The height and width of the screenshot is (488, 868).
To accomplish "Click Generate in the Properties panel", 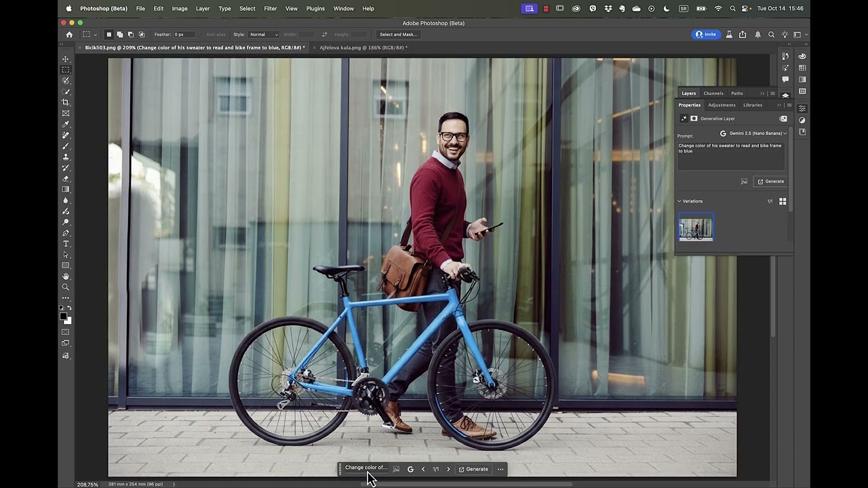I will point(771,182).
